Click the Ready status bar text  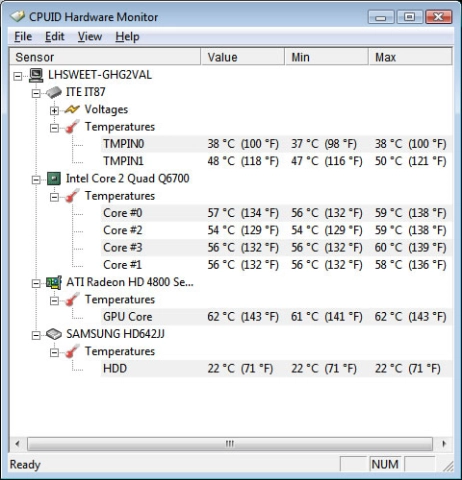(x=25, y=465)
